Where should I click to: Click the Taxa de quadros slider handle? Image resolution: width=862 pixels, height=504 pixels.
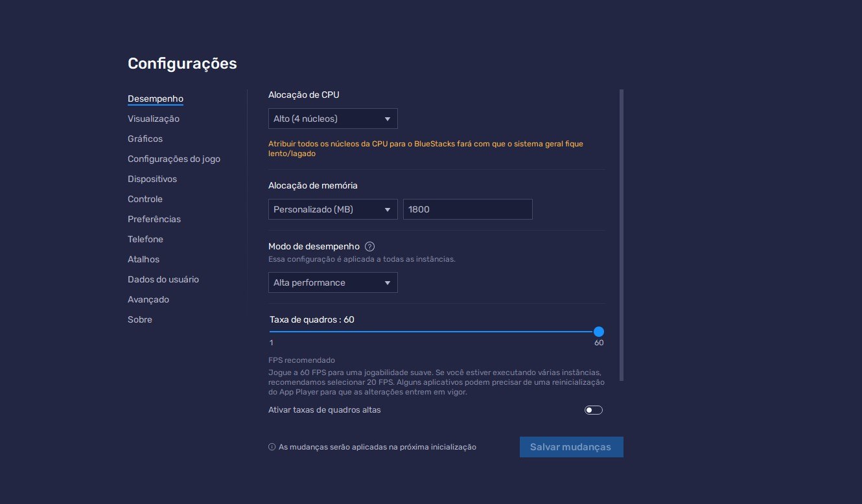(599, 332)
